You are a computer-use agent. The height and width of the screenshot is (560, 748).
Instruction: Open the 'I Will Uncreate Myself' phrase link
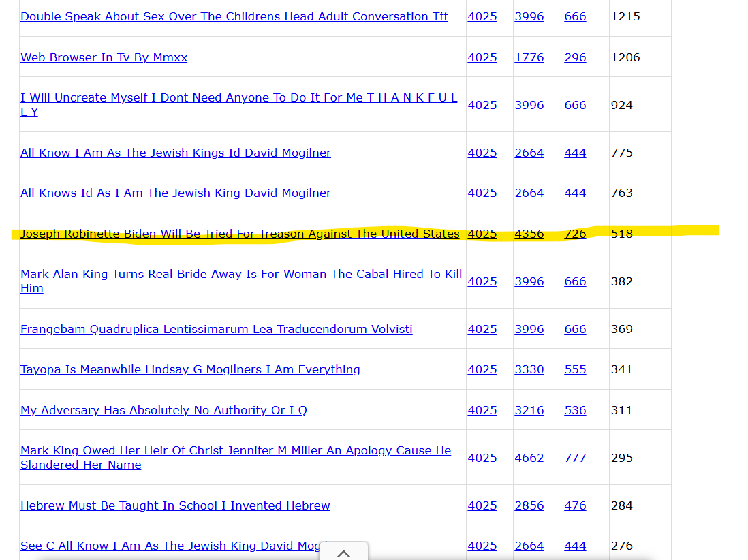coord(239,104)
